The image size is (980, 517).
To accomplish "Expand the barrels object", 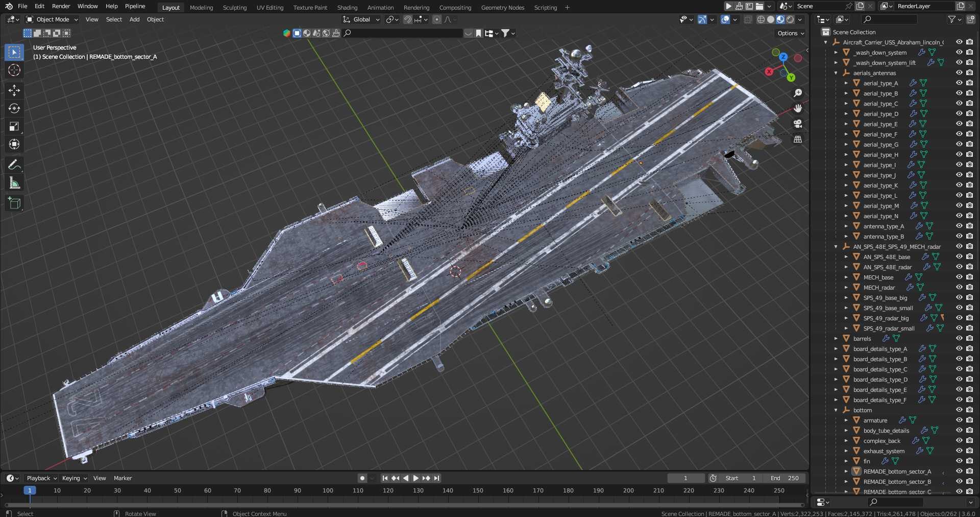I will (836, 339).
